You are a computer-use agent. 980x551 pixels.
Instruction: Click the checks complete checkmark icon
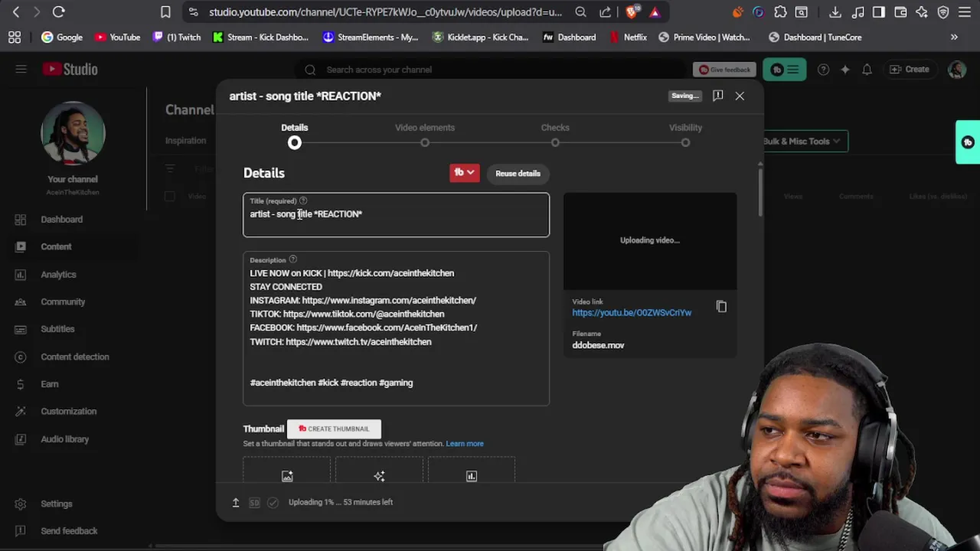coord(273,502)
